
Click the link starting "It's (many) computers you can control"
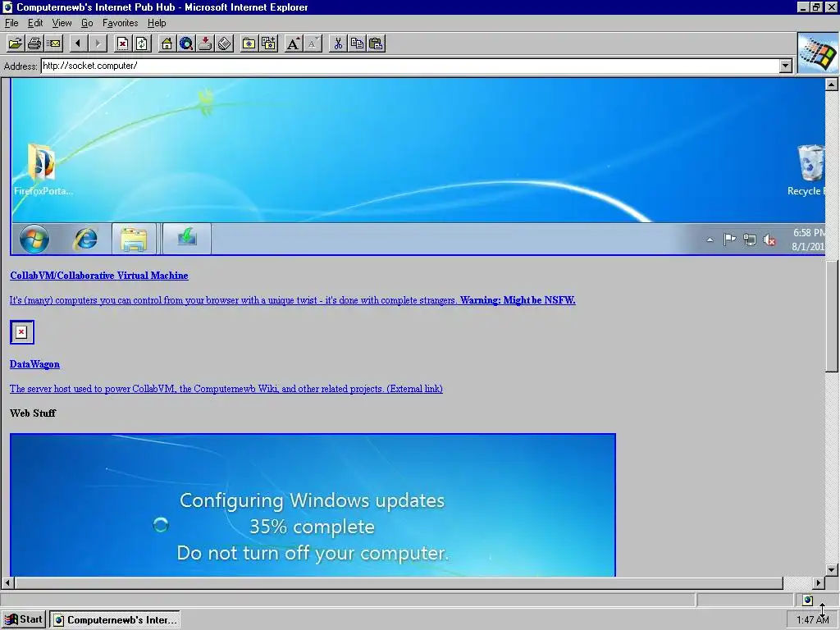pos(293,300)
